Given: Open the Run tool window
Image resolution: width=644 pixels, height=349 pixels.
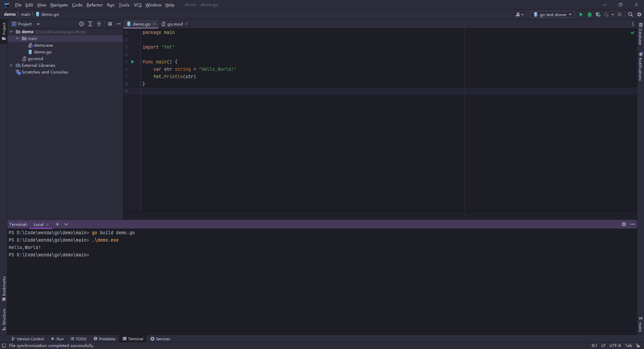Looking at the screenshot, I should [x=57, y=339].
